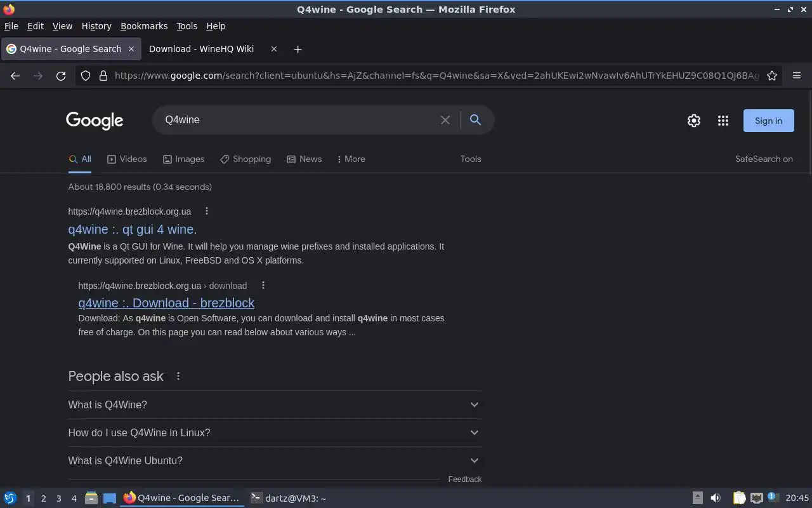Viewport: 812px width, 508px height.
Task: Open the tracking protection shield icon
Action: click(x=86, y=76)
